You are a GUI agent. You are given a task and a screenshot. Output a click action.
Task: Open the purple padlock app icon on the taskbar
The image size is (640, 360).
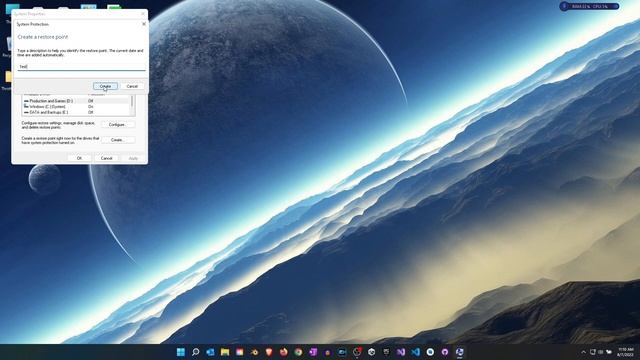click(327, 352)
